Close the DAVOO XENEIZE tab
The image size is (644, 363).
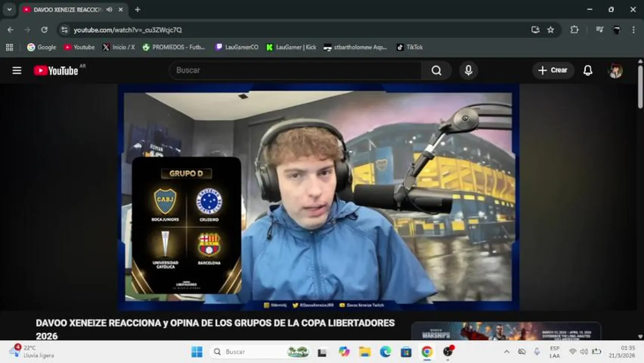(120, 10)
